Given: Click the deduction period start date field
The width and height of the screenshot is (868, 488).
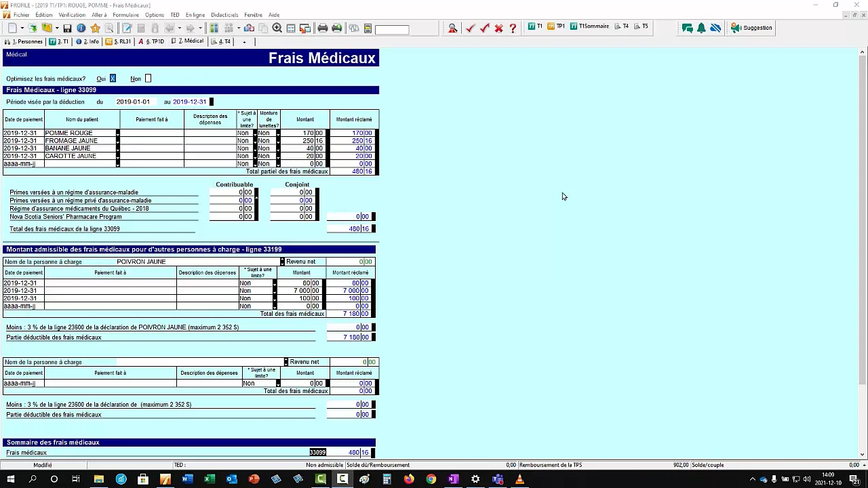Looking at the screenshot, I should point(133,102).
